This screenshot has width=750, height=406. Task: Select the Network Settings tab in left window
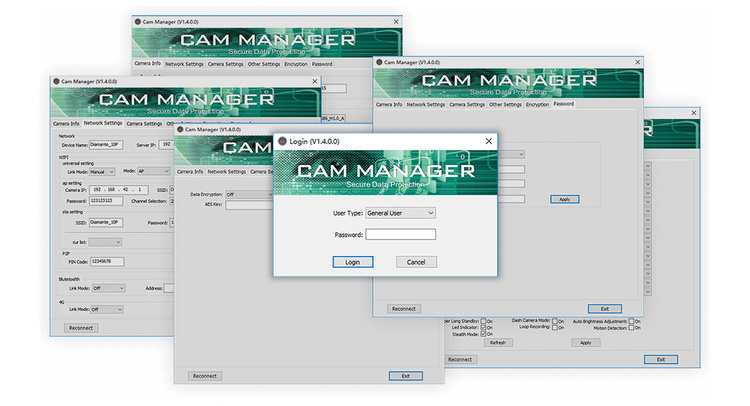click(103, 124)
